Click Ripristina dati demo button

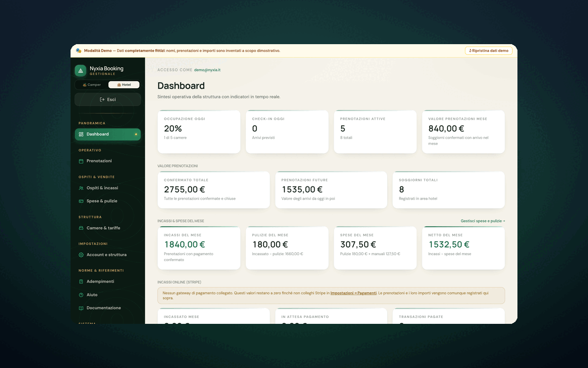coord(489,51)
